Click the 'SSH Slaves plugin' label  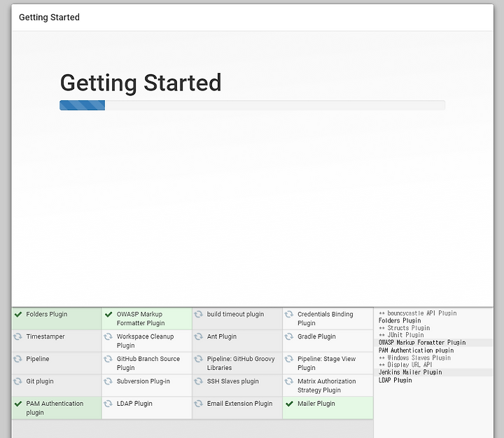232,381
